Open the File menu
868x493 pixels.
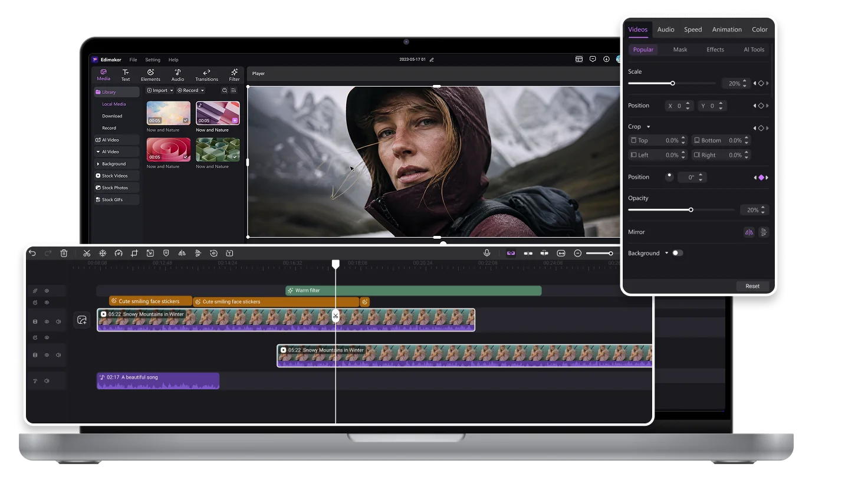tap(133, 60)
